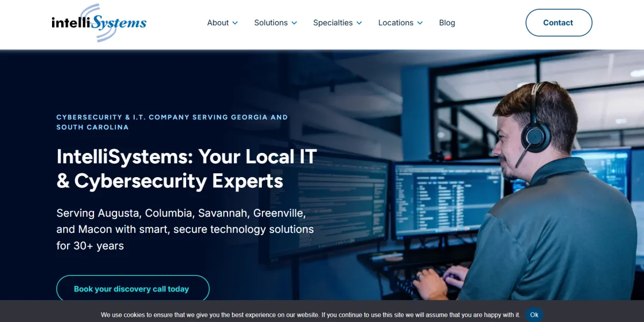644x322 pixels.
Task: Go to the Blog page
Action: [447, 23]
